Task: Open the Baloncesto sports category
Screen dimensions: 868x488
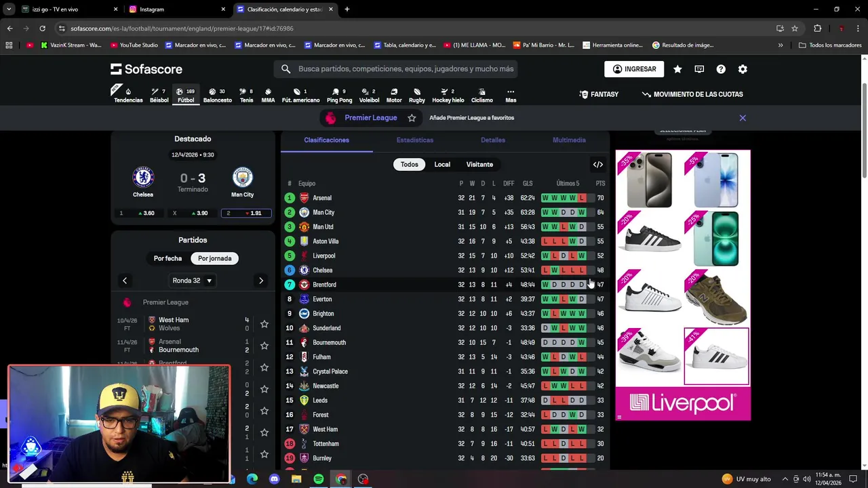Action: point(218,96)
